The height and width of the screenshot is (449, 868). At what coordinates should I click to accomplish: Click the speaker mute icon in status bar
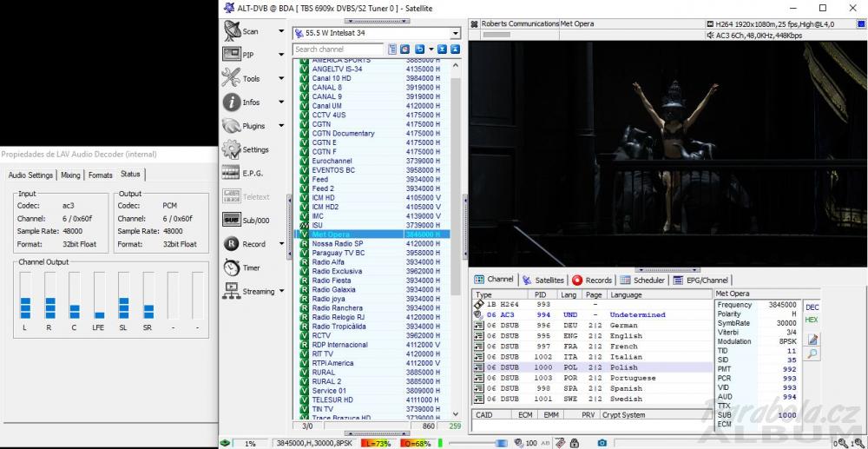click(519, 443)
